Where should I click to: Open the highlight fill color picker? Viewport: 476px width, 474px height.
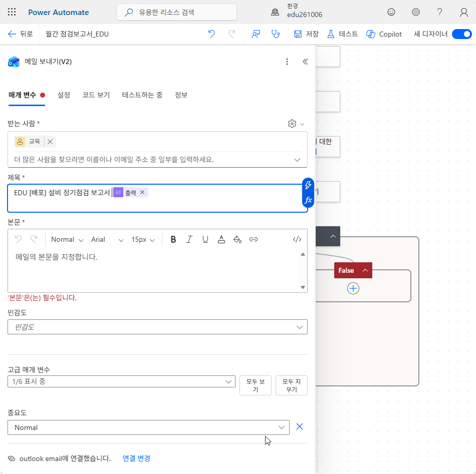[237, 239]
